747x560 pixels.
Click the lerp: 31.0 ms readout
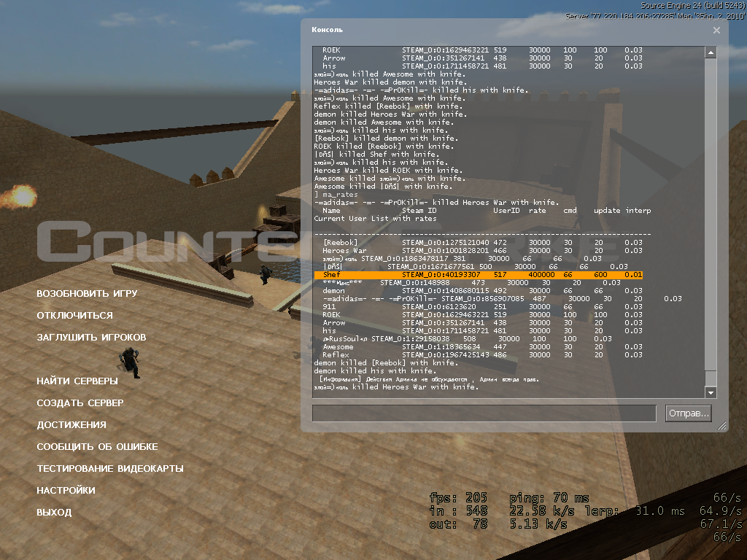635,511
